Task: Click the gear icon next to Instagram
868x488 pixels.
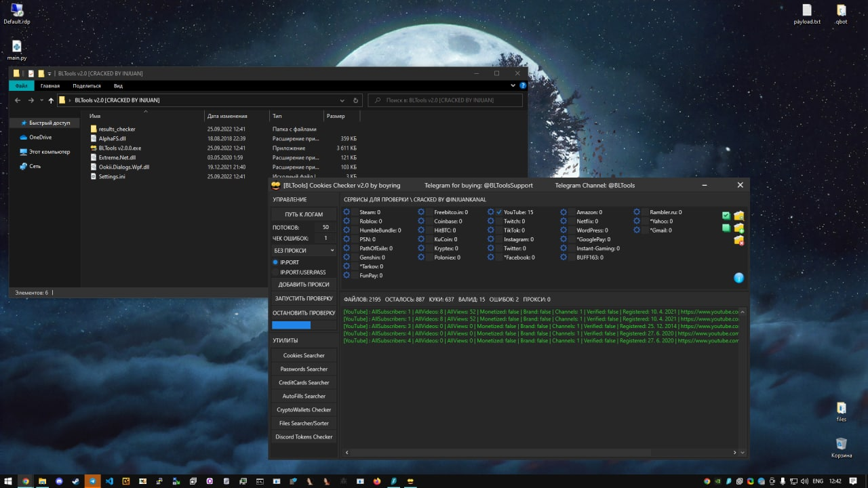Action: [x=491, y=239]
